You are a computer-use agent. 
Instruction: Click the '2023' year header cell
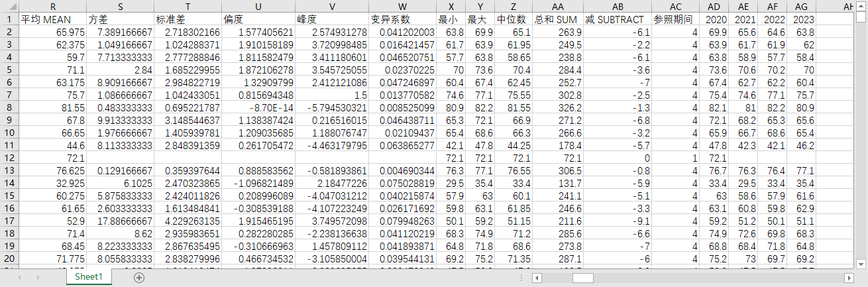click(802, 19)
